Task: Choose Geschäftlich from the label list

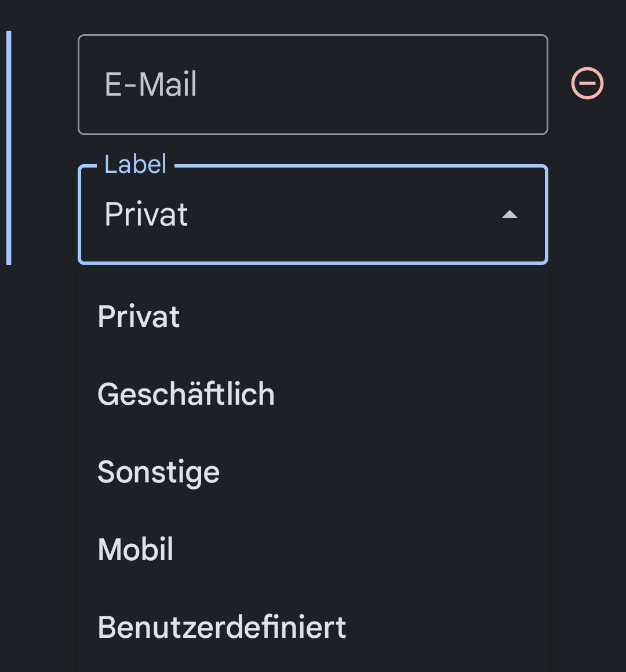Action: click(186, 394)
